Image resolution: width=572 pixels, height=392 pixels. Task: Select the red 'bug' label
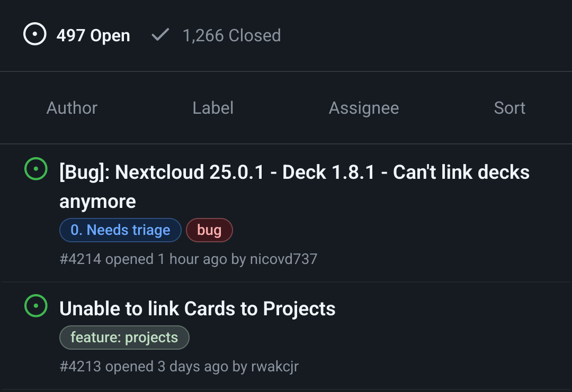point(209,230)
